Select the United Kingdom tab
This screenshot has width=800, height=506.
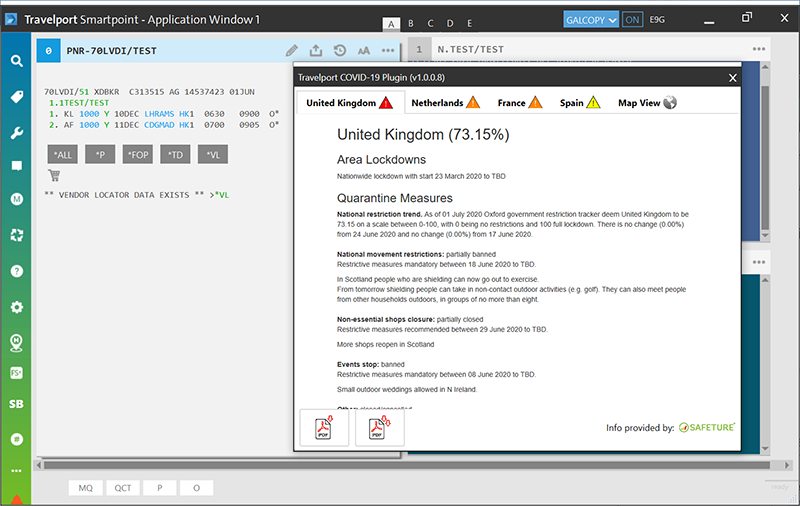[x=350, y=103]
